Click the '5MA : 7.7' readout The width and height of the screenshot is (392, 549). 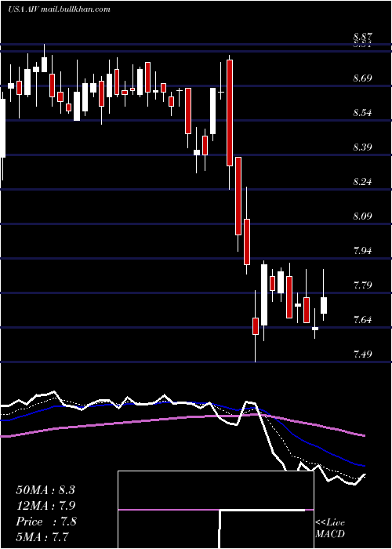pyautogui.click(x=42, y=536)
